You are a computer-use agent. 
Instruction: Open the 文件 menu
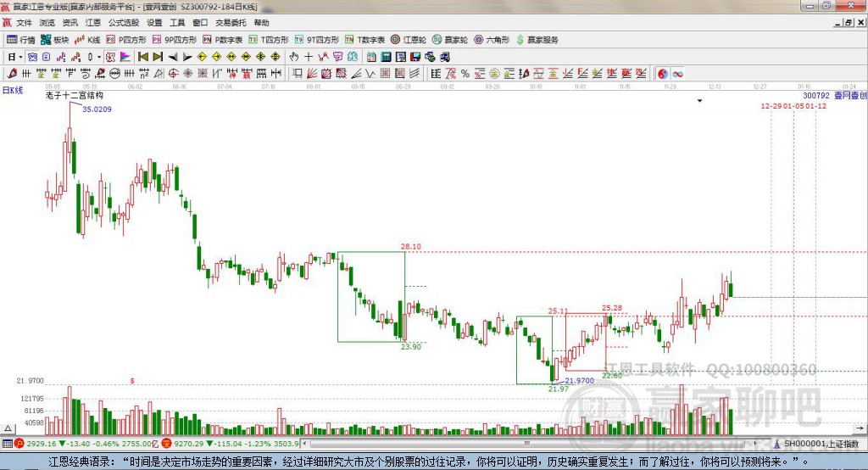click(24, 23)
